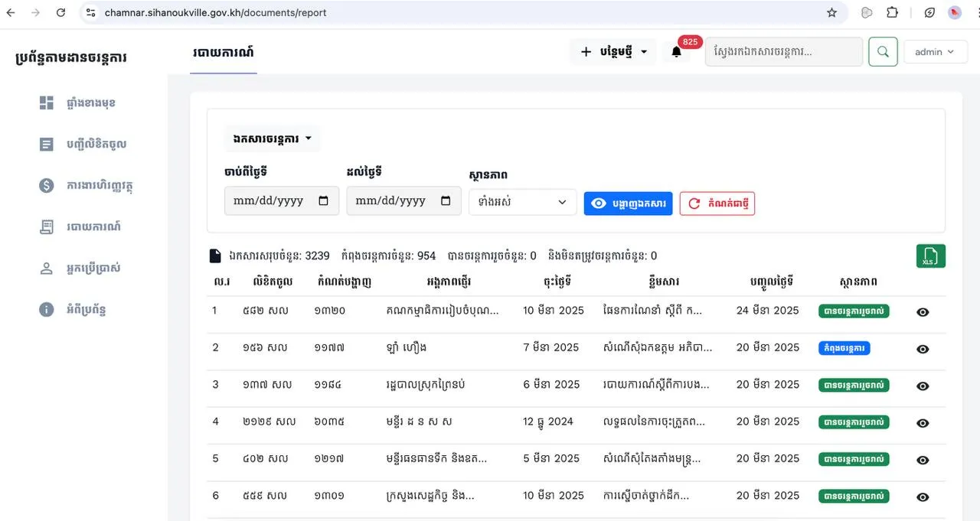Click the notification bell icon
Image resolution: width=980 pixels, height=521 pixels.
676,52
